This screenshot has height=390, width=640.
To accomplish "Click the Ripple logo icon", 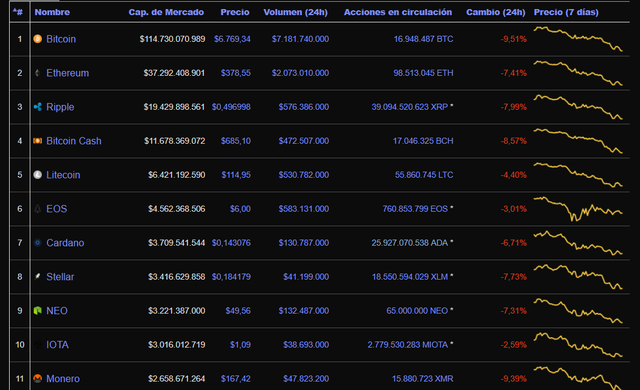I will (38, 107).
